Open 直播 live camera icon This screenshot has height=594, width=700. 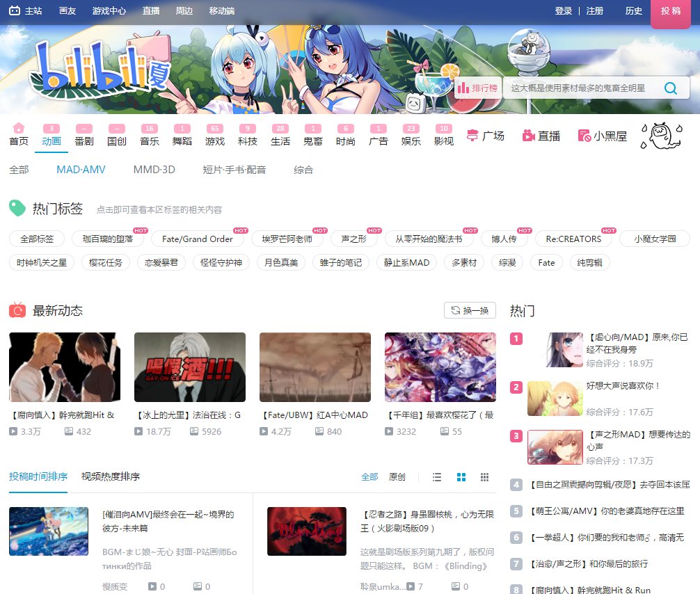pyautogui.click(x=529, y=136)
